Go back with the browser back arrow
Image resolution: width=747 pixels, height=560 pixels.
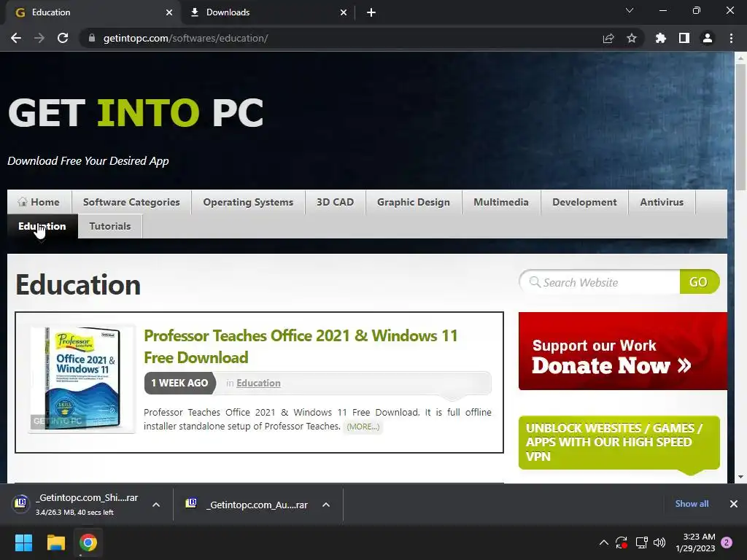(x=16, y=38)
